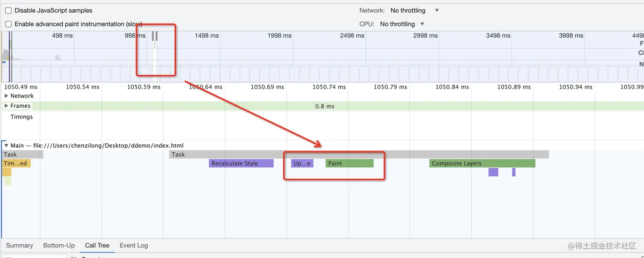Screen dimensions: 644x258
Task: Select the Tim...ed timer event block
Action: point(17,163)
